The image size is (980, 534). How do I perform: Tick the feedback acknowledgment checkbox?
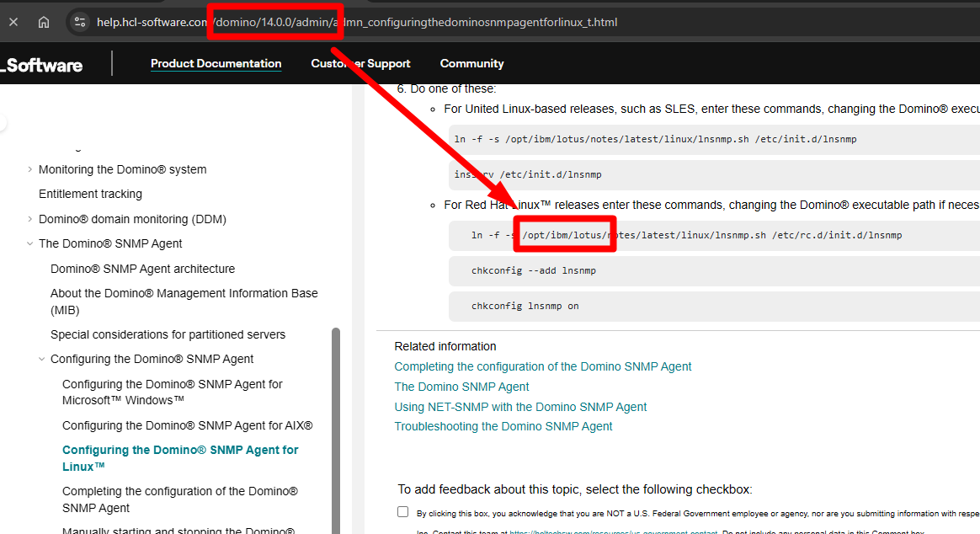click(403, 512)
